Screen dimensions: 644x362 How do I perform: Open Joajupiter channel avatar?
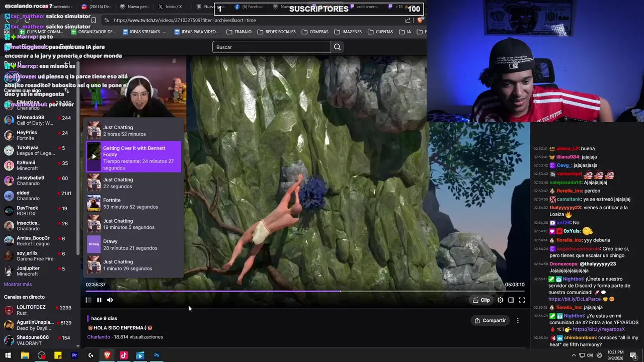(9, 271)
